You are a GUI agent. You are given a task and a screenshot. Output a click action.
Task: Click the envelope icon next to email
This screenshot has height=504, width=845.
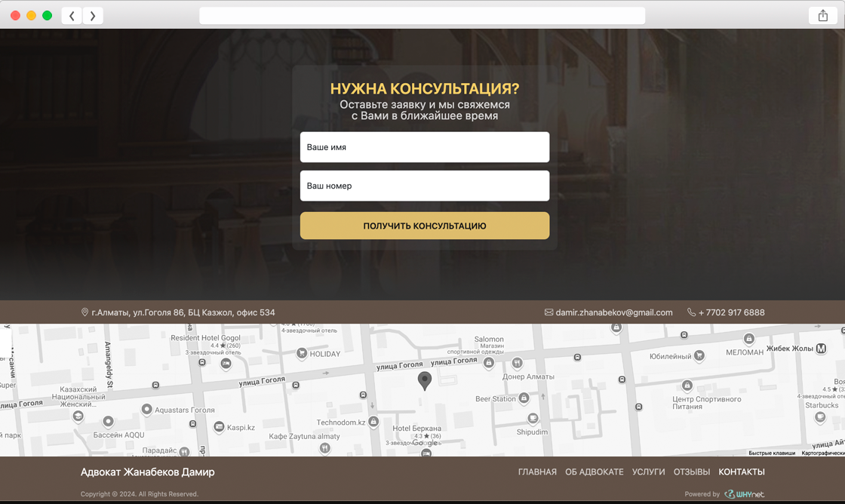(548, 312)
